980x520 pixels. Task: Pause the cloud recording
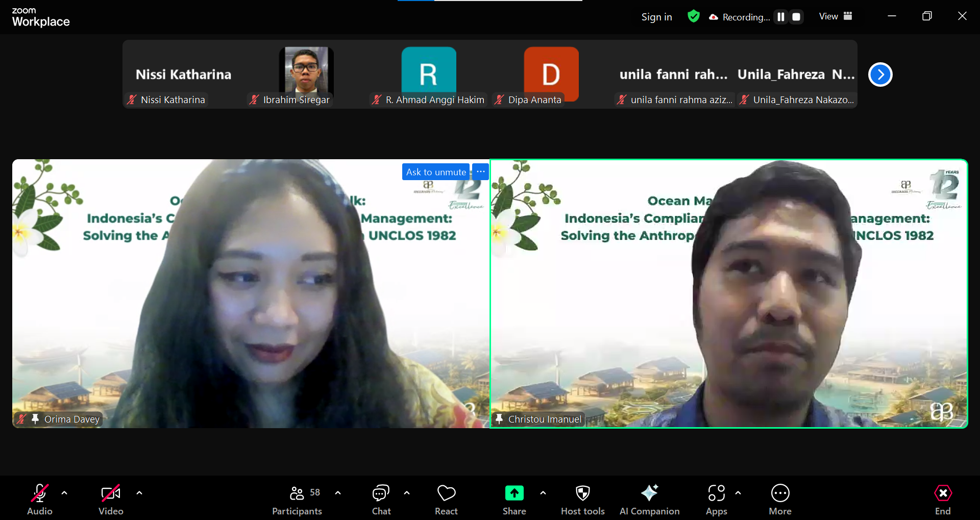pyautogui.click(x=781, y=17)
